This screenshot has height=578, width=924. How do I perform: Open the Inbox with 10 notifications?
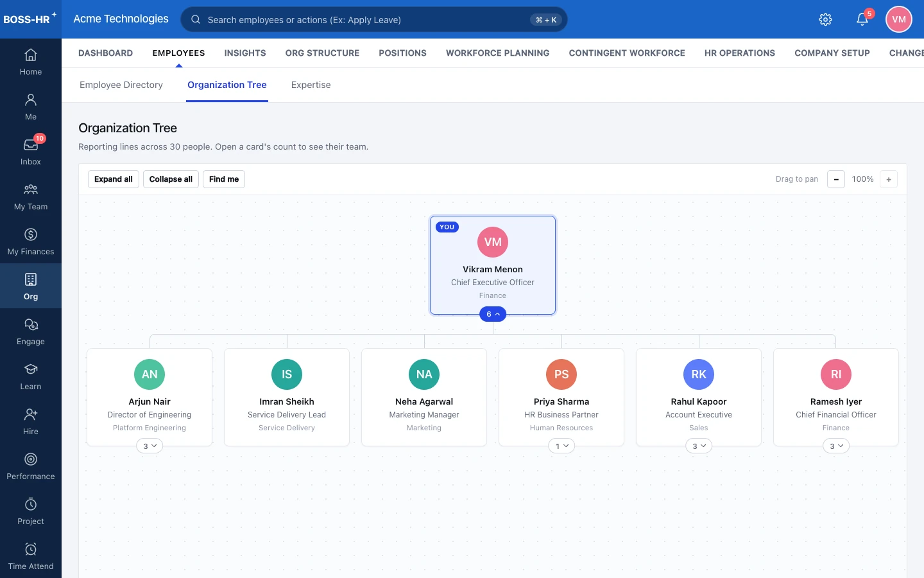pos(31,152)
